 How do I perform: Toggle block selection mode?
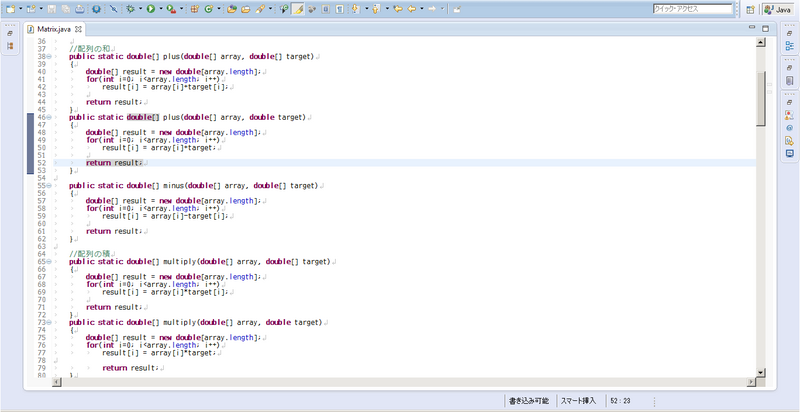click(326, 9)
